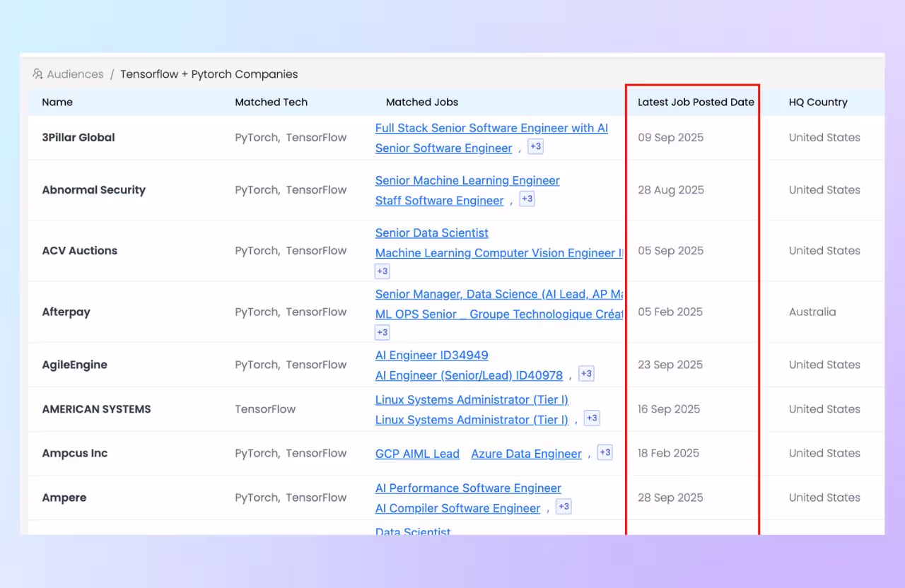Viewport: 905px width, 588px height.
Task: Expand +3 more jobs for Abnormal Security
Action: [527, 199]
